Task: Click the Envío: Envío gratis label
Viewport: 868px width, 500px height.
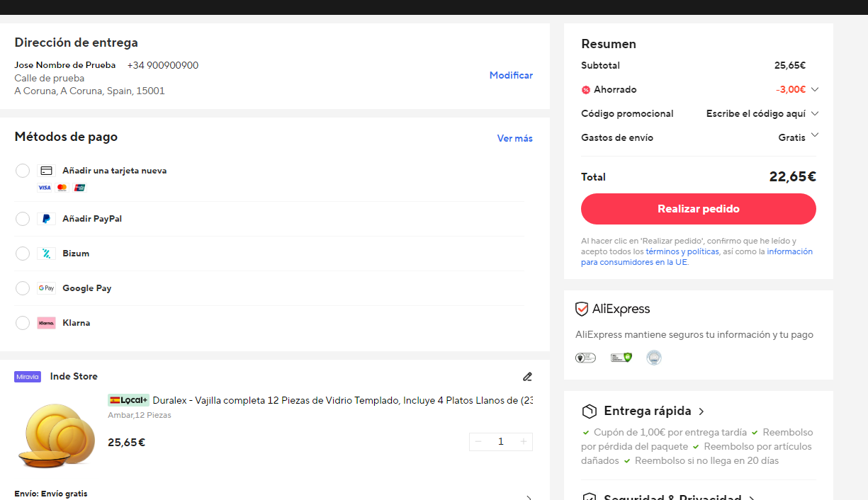Action: pyautogui.click(x=51, y=494)
